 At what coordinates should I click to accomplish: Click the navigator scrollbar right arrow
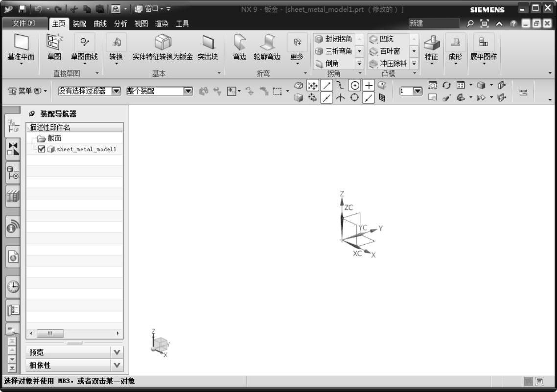117,333
